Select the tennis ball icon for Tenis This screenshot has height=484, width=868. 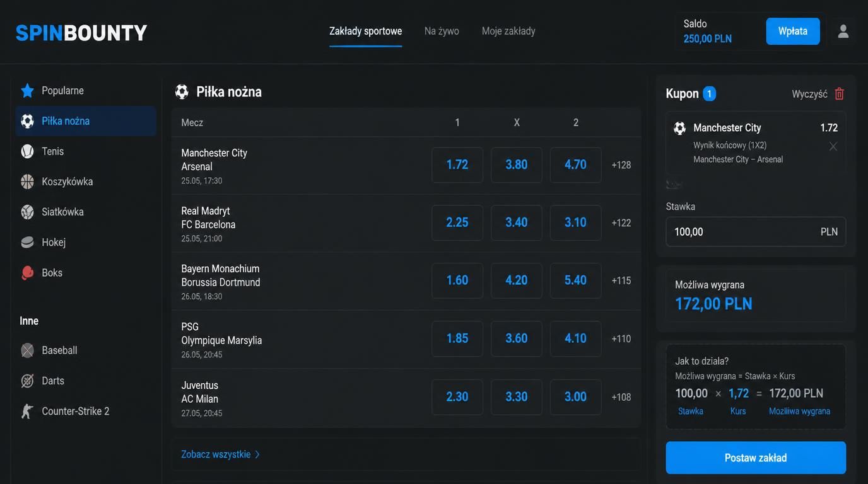click(27, 151)
